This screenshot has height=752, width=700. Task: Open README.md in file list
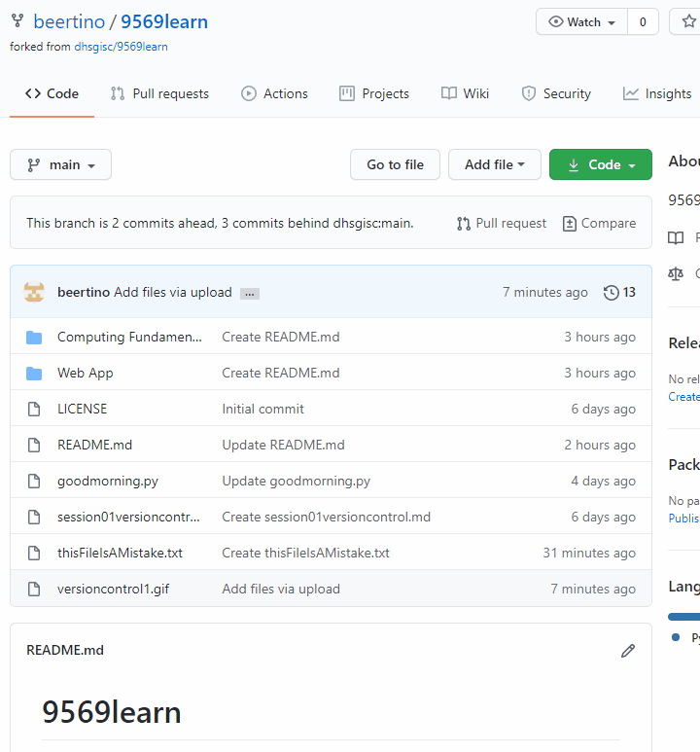click(x=94, y=445)
